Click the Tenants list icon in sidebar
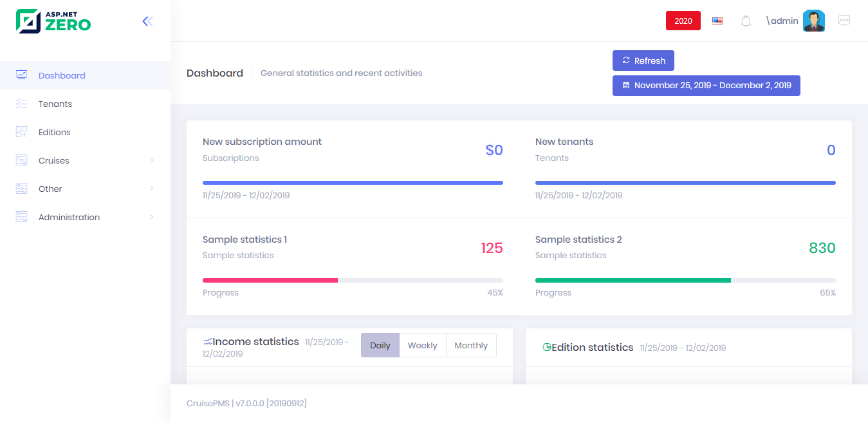Viewport: 868px width, 423px height. pyautogui.click(x=22, y=104)
